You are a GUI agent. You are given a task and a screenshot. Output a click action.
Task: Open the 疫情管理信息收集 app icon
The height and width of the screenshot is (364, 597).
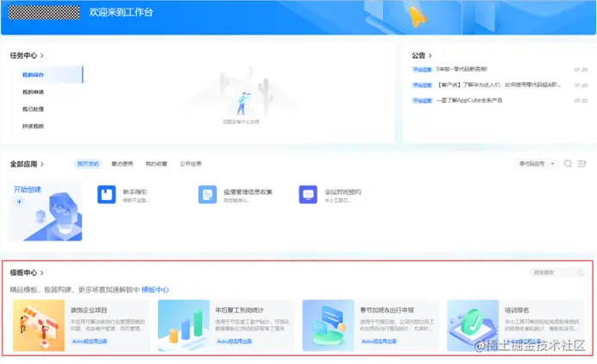pos(208,195)
